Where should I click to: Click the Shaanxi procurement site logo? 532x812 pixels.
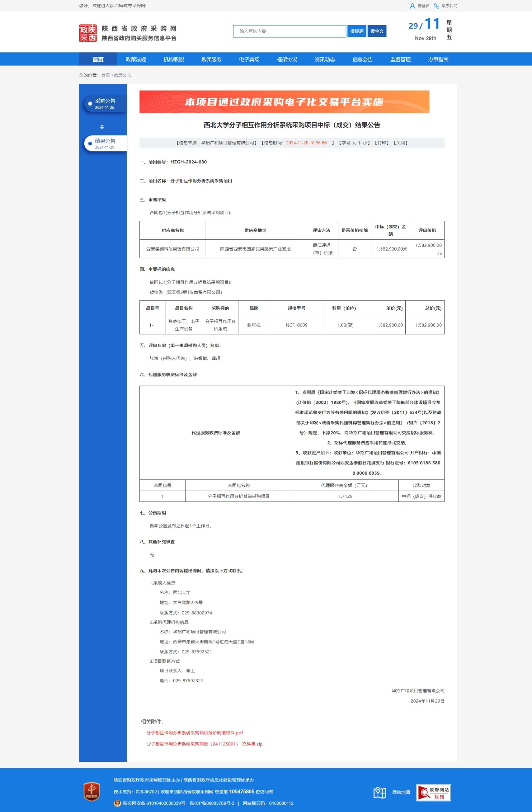click(x=88, y=33)
